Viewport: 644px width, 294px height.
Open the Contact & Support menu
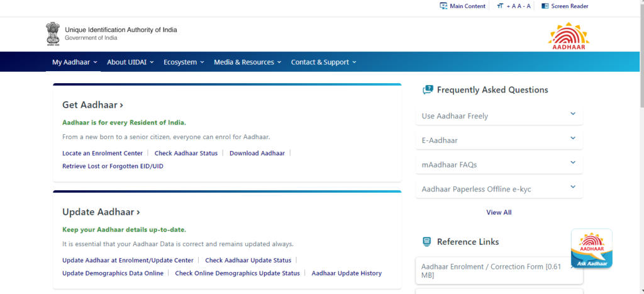324,62
